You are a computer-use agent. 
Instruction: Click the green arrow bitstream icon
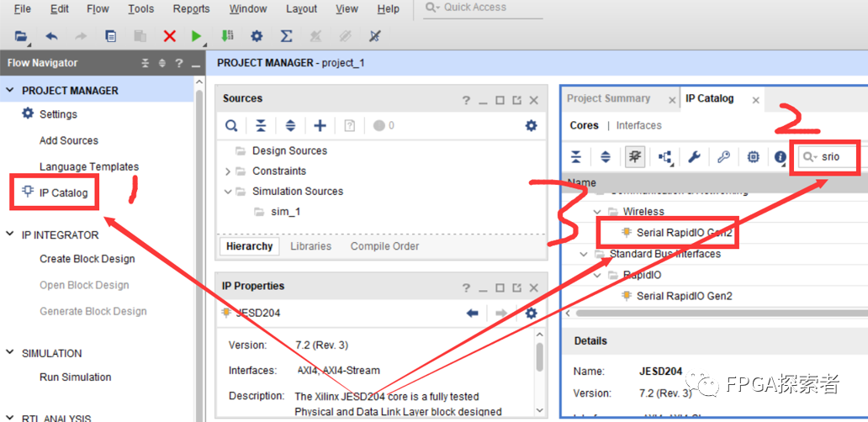point(227,36)
